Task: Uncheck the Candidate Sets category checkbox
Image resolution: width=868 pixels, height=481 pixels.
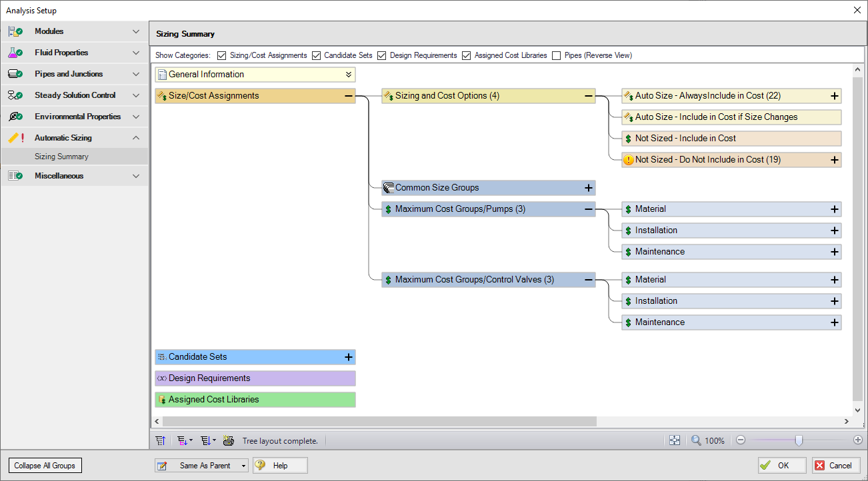Action: tap(316, 55)
